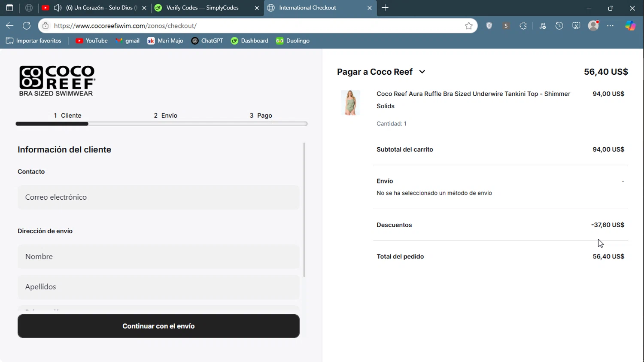
Task: Minimize the browser window
Action: click(x=589, y=8)
